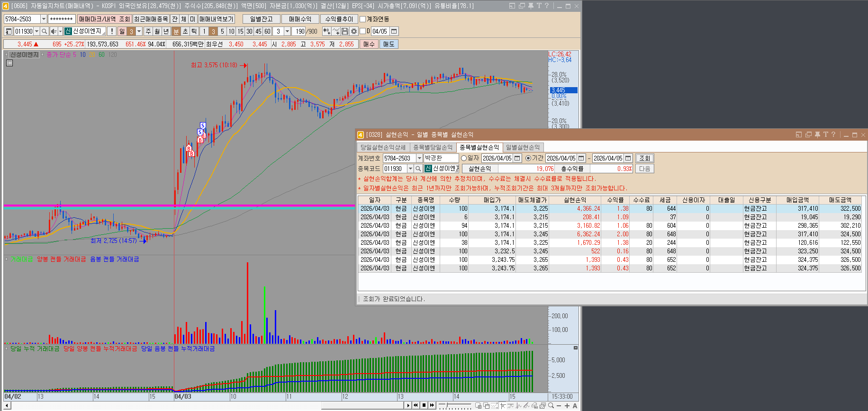Screen dimensions: 868x411
Task: Click the 매매마크/내역 조회 button
Action: 104,19
